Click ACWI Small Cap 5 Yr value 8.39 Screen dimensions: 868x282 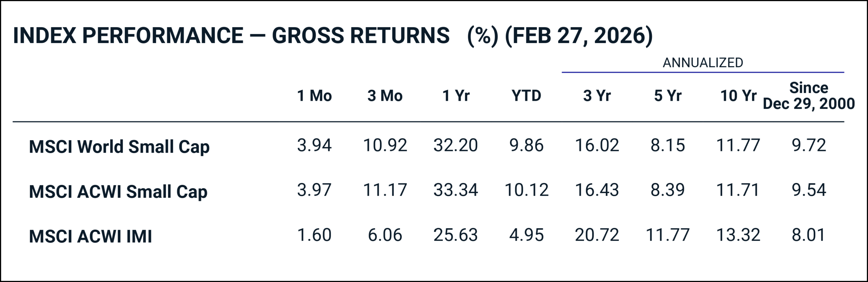667,190
